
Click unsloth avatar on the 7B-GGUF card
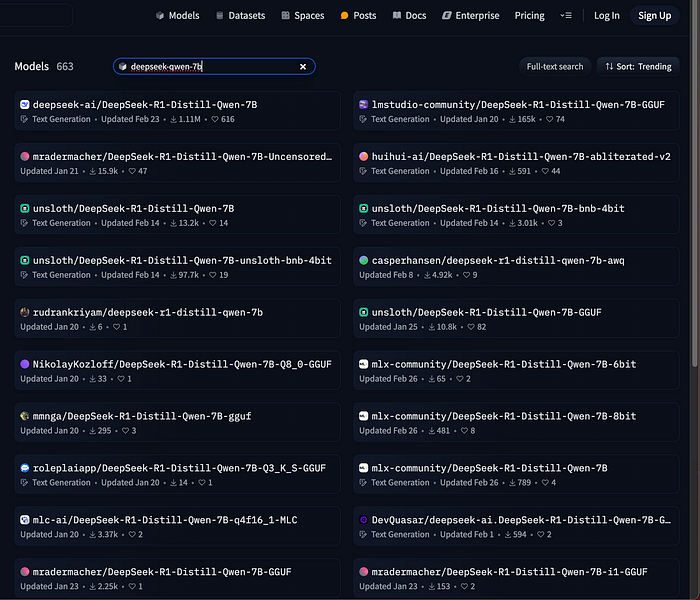(364, 312)
